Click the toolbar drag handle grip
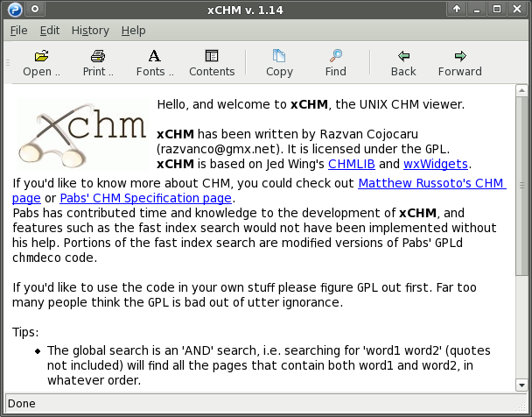The image size is (532, 417). pos(8,63)
